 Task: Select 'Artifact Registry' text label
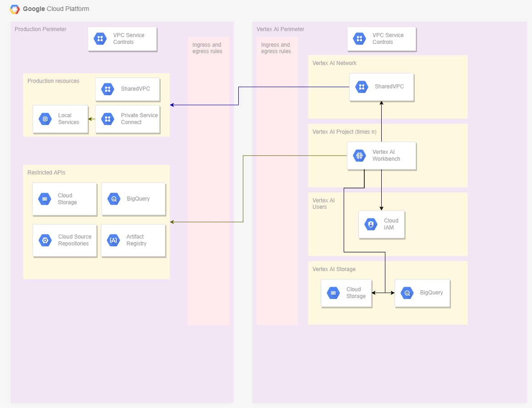click(137, 240)
